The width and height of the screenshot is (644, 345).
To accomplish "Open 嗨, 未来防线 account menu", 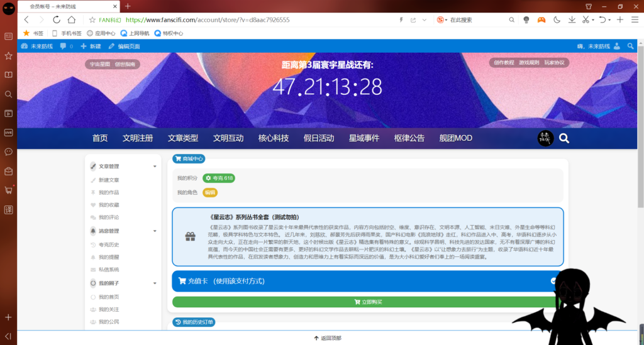I will [599, 47].
